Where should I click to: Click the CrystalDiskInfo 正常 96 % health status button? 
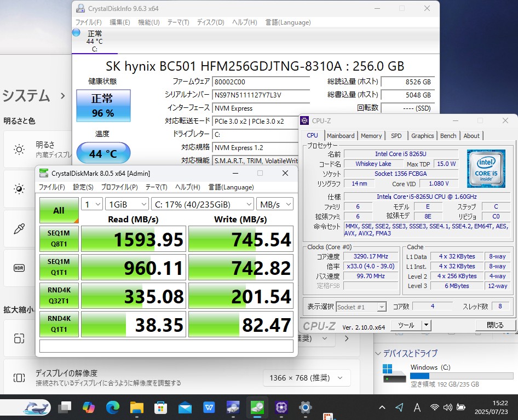coord(103,106)
